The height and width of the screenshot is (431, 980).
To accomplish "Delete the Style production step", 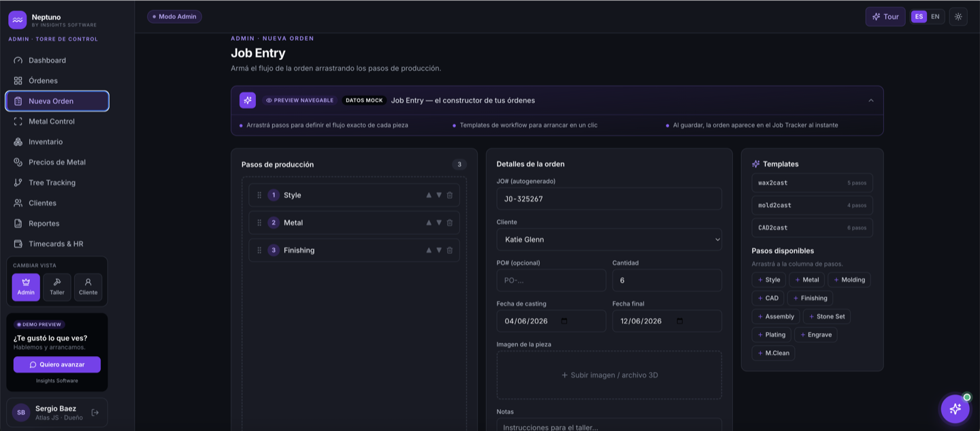I will (450, 195).
